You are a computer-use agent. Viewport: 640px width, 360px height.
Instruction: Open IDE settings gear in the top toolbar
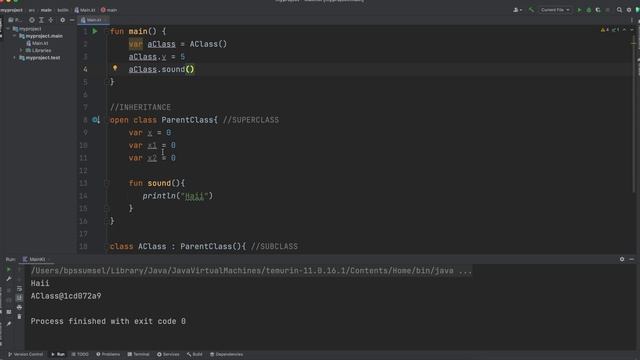[629, 10]
